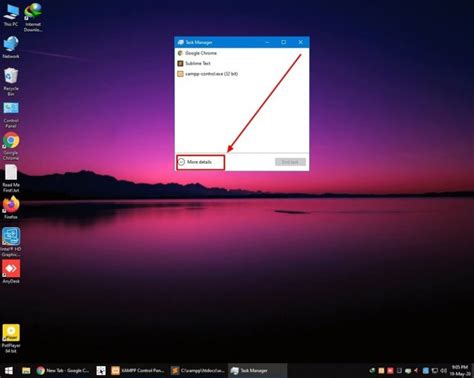Select Internet Download Manager desktop icon
The width and height of the screenshot is (474, 378).
click(33, 17)
